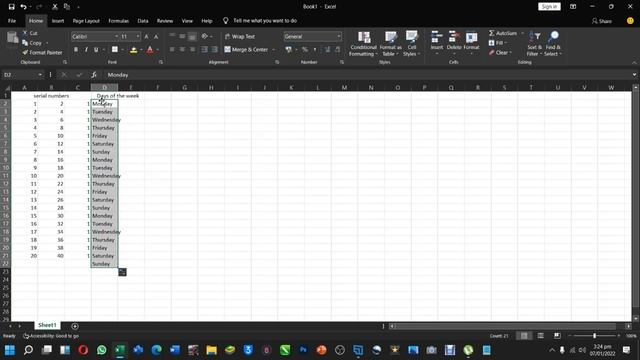Switch to the Insert tab

(58, 21)
